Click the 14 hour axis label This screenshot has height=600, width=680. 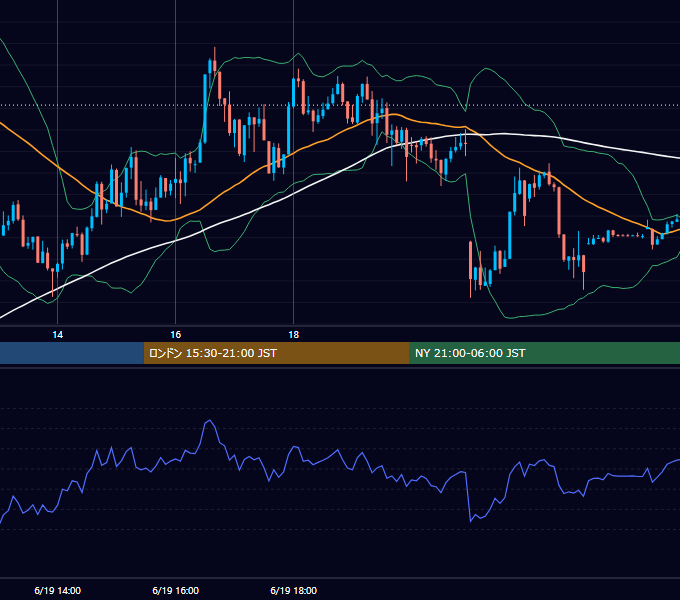pyautogui.click(x=57, y=335)
